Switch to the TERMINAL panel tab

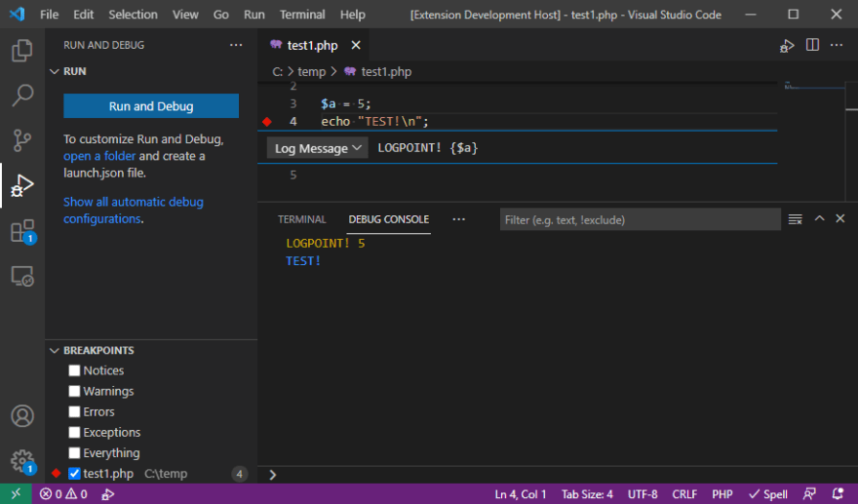[x=302, y=219]
